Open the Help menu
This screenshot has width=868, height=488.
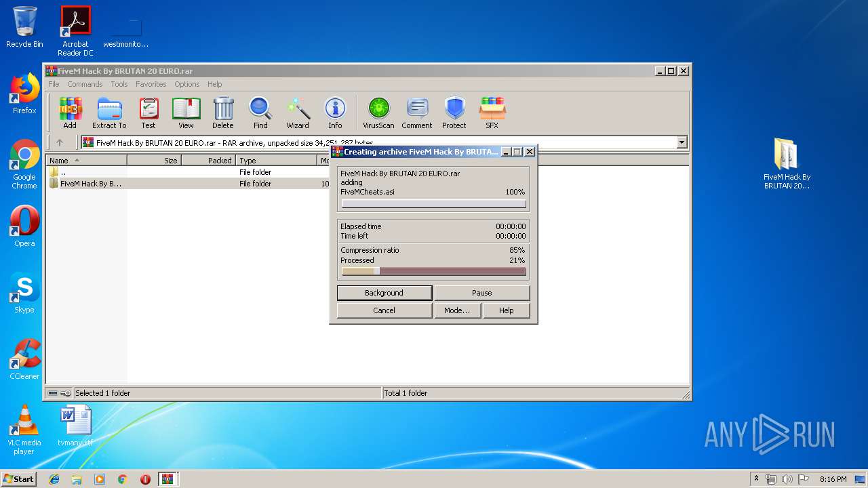coord(214,84)
